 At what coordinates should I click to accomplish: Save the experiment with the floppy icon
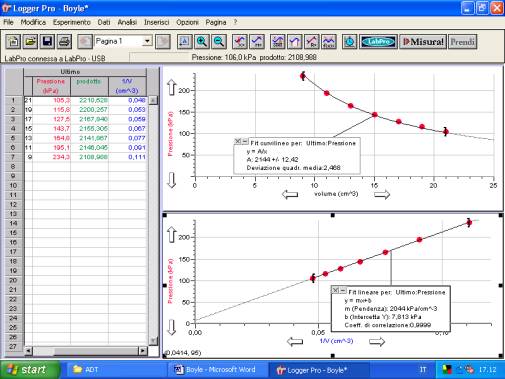(x=47, y=42)
